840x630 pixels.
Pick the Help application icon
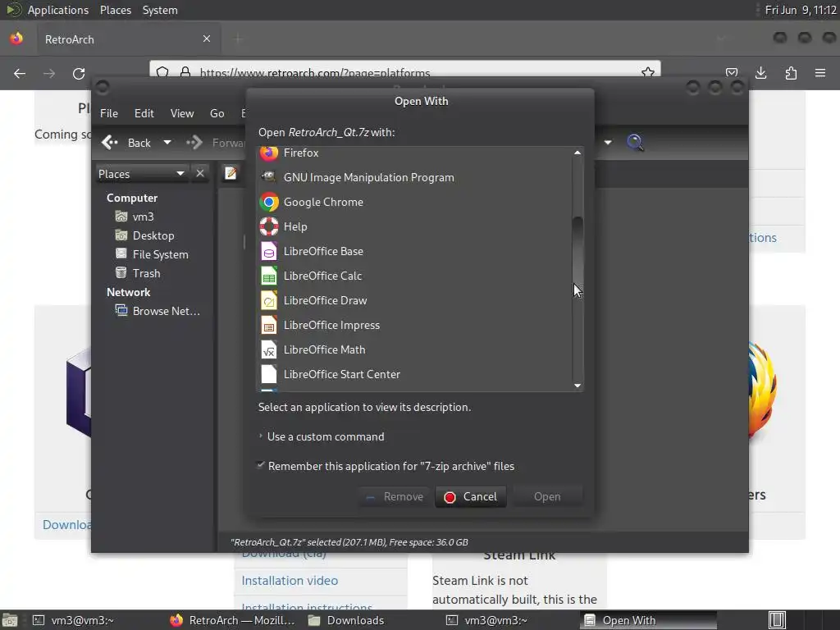[x=269, y=226]
